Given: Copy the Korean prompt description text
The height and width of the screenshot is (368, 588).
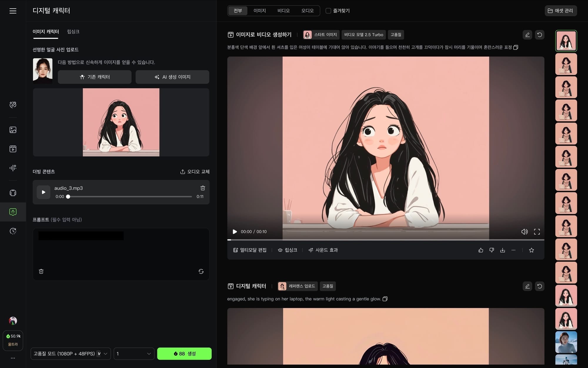Looking at the screenshot, I should click(516, 47).
